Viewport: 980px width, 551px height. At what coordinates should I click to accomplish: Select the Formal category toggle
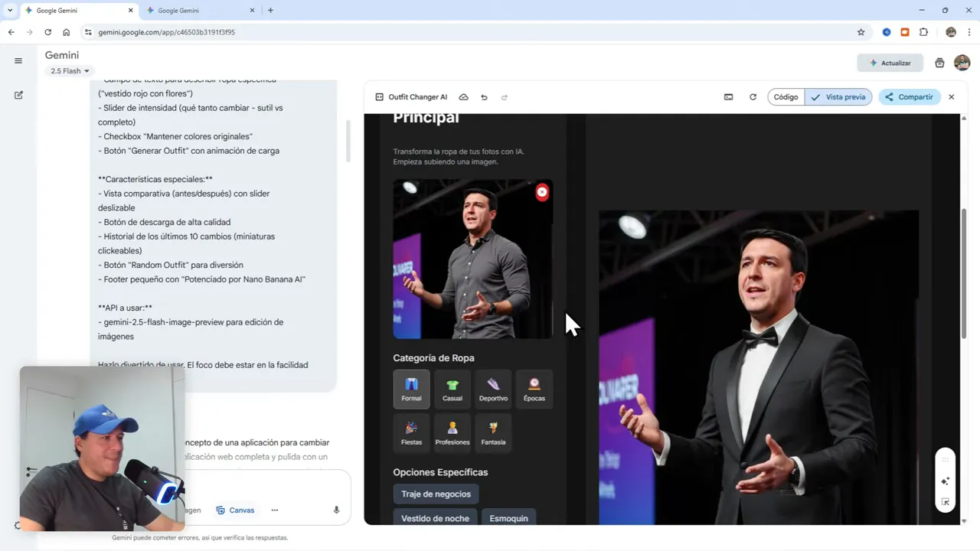tap(411, 389)
